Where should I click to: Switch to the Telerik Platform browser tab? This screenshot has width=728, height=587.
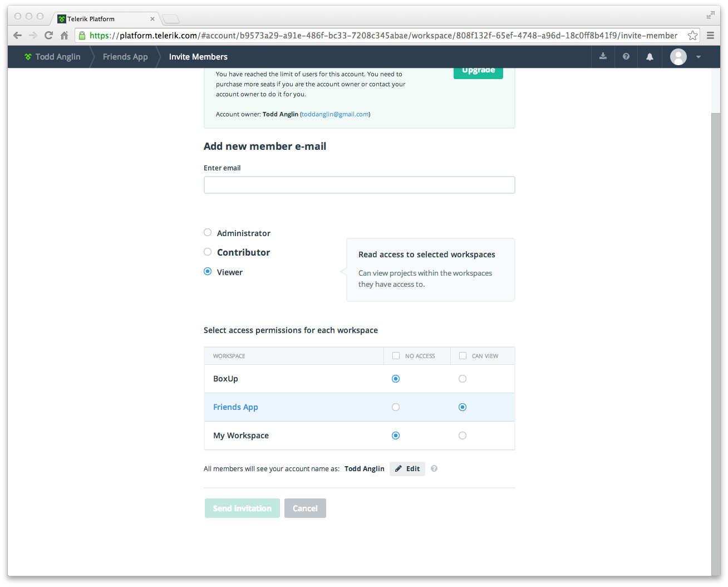pyautogui.click(x=106, y=19)
